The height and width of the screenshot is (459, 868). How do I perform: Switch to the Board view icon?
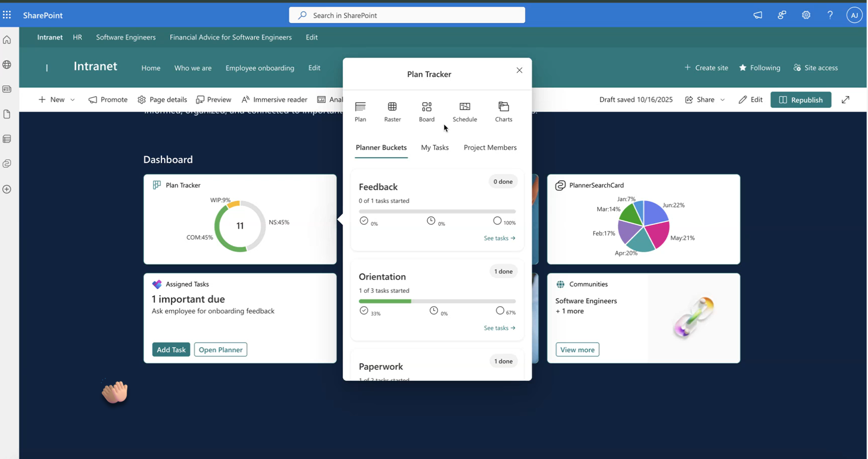(x=426, y=107)
